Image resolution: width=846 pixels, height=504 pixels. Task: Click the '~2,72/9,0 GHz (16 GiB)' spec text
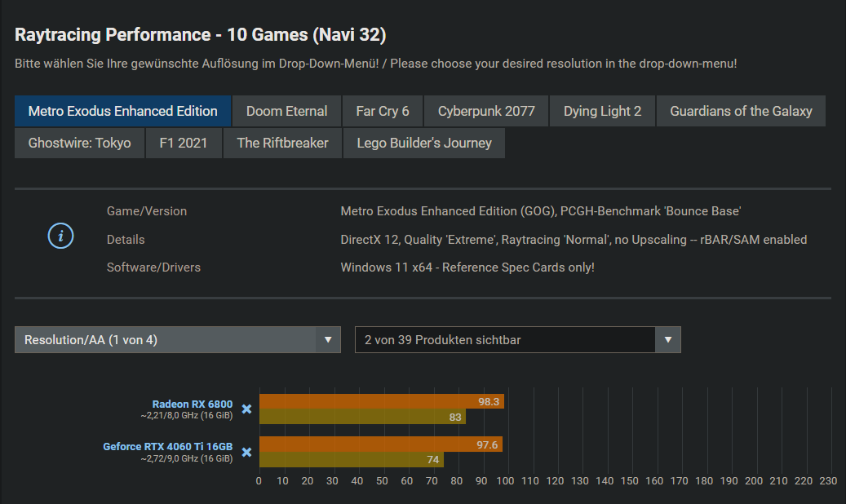[187, 458]
